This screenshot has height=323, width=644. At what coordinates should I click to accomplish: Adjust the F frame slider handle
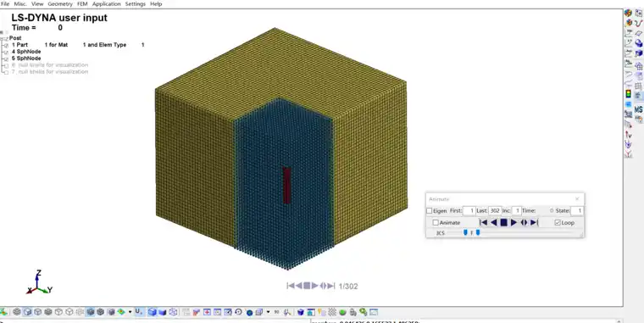(478, 232)
